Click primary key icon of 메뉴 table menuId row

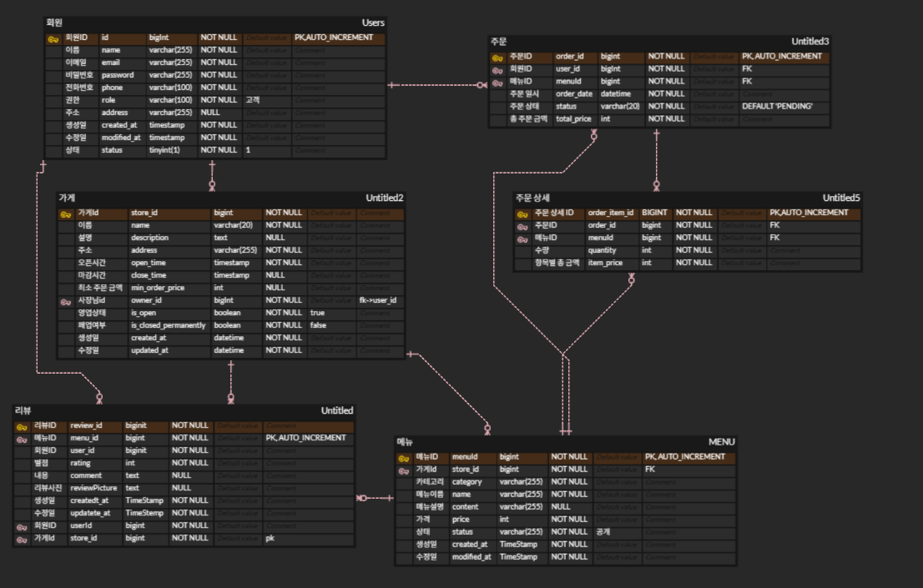point(404,459)
